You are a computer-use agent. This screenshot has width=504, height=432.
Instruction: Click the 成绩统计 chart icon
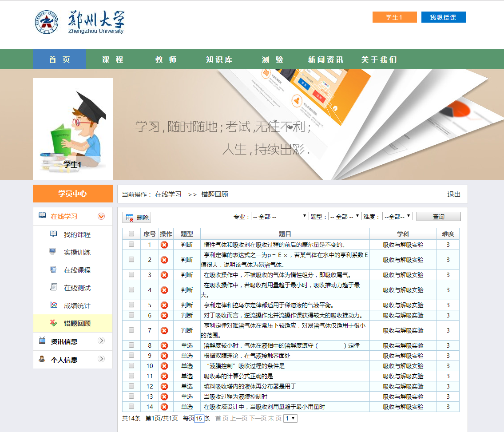tap(53, 305)
